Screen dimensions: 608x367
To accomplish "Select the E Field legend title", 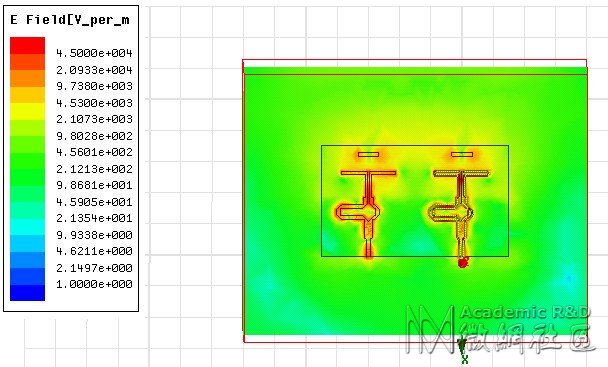I will pyautogui.click(x=70, y=20).
